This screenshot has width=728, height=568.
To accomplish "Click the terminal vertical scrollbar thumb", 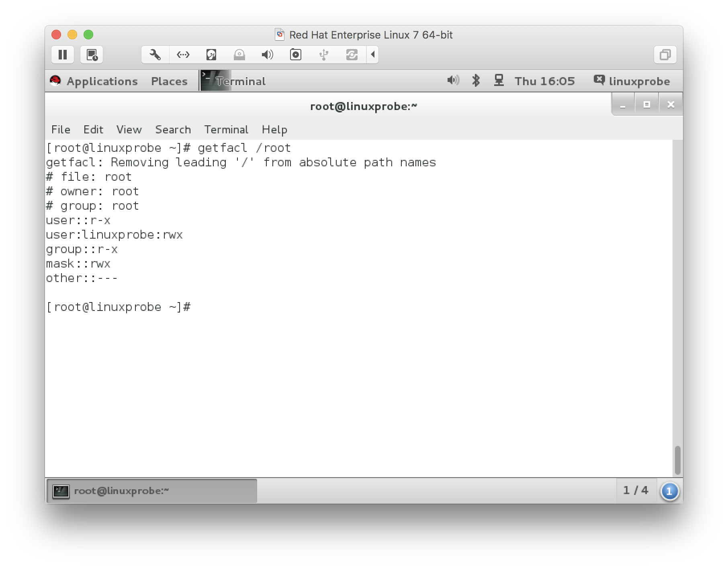I will (678, 460).
